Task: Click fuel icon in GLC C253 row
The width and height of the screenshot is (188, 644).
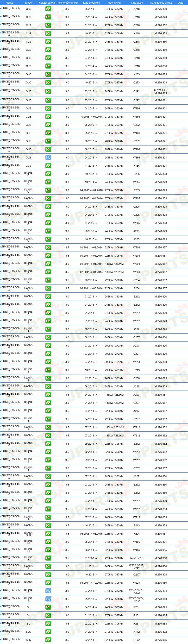Action: tap(48, 82)
